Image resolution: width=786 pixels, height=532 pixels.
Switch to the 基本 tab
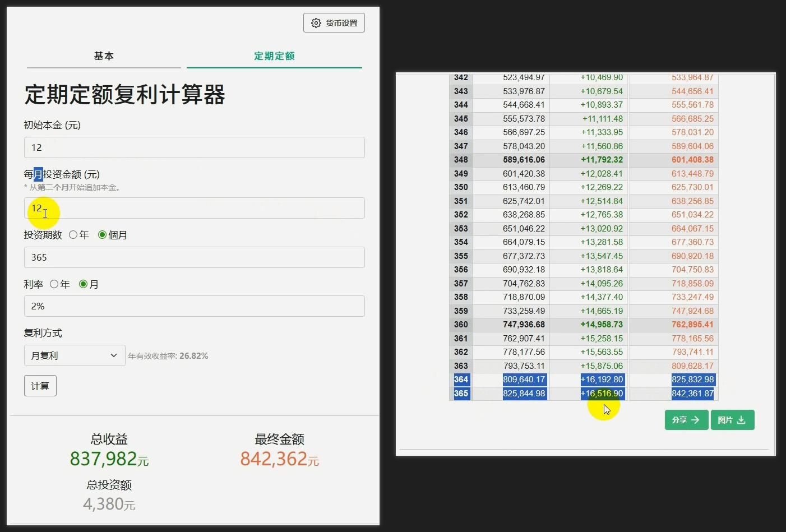(x=104, y=56)
